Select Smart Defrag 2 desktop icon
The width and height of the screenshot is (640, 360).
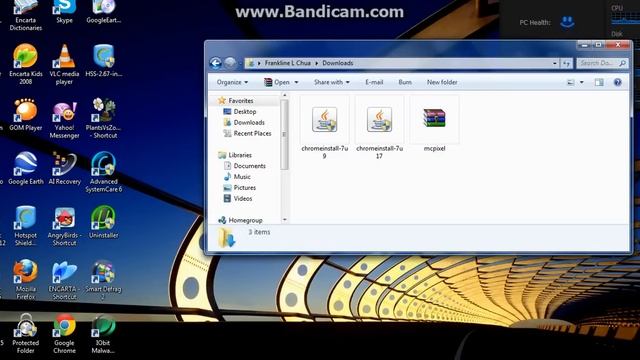coord(104,280)
